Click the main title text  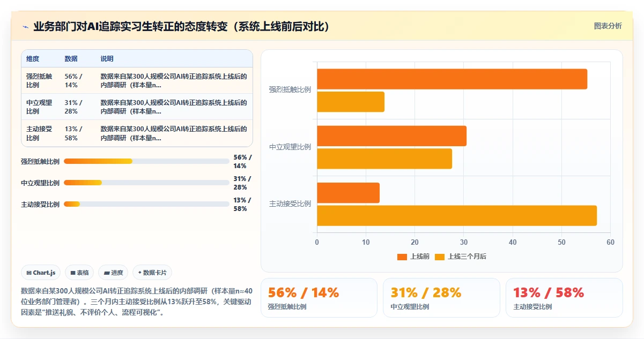[182, 27]
